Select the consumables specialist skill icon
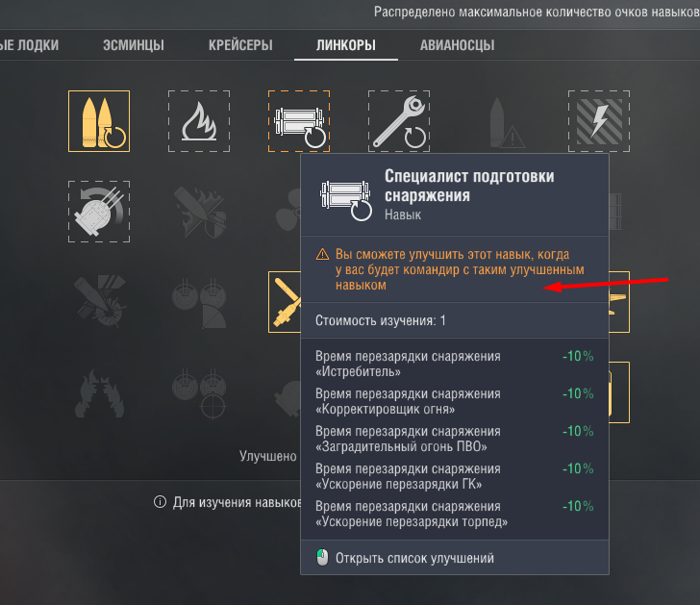 299,121
